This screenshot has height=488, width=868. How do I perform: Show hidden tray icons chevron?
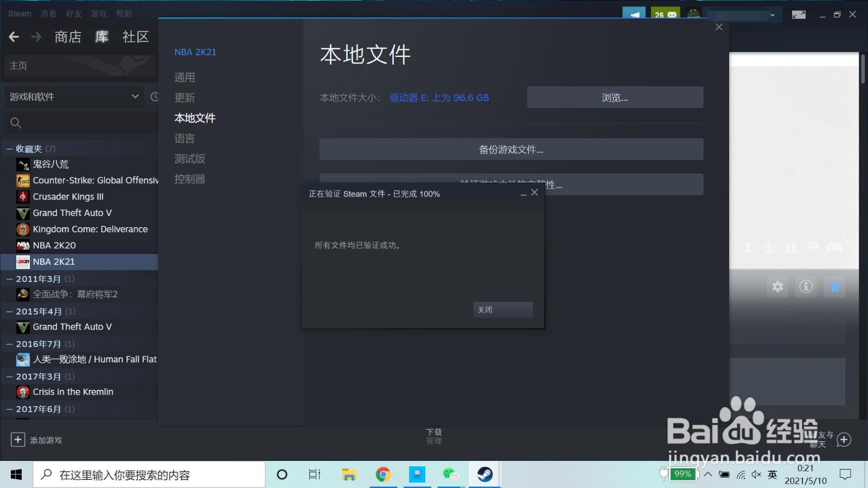(708, 475)
